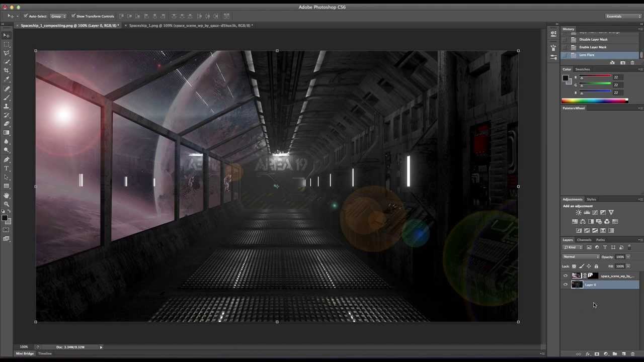Switch to Spaceship_1_compositing.png document tab
Image resolution: width=644 pixels, height=362 pixels.
pos(68,25)
